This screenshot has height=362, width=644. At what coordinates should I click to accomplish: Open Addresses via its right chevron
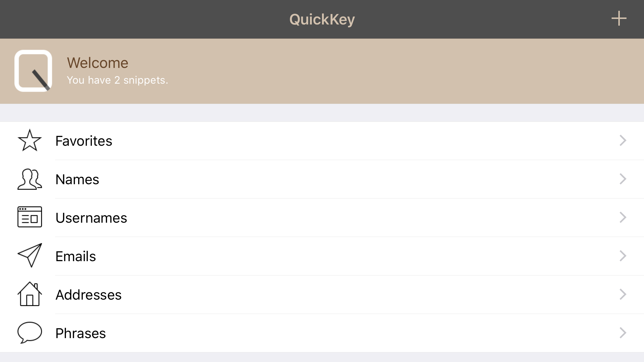tap(623, 294)
